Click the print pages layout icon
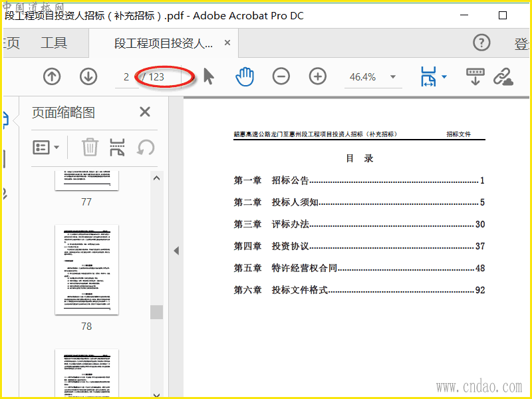The width and height of the screenshot is (532, 399). [x=118, y=147]
